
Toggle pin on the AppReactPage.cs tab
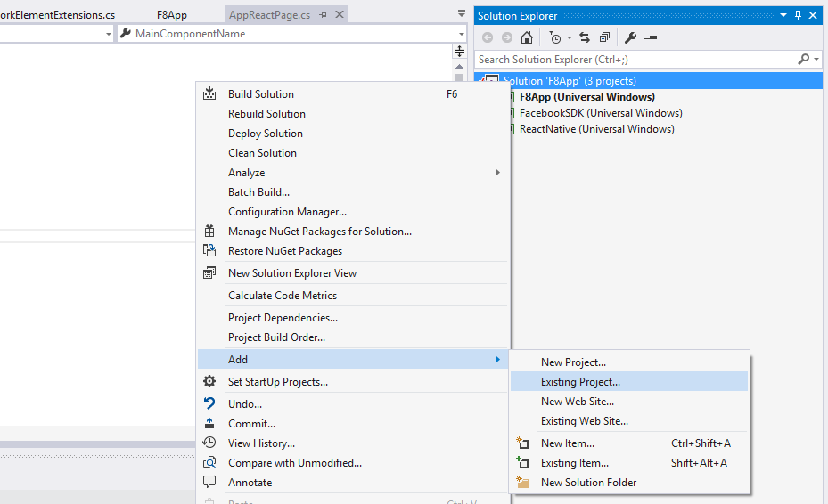(x=323, y=15)
